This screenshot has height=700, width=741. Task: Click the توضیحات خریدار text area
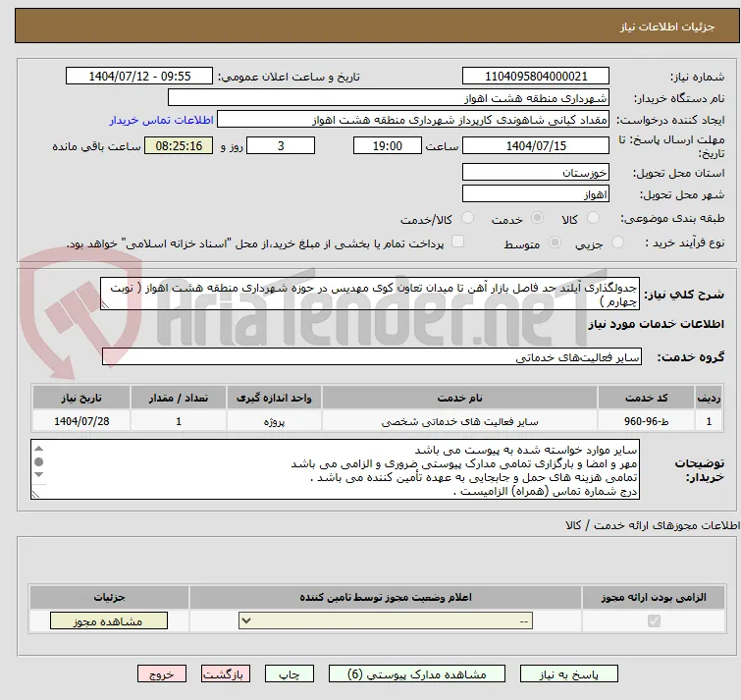click(x=335, y=469)
